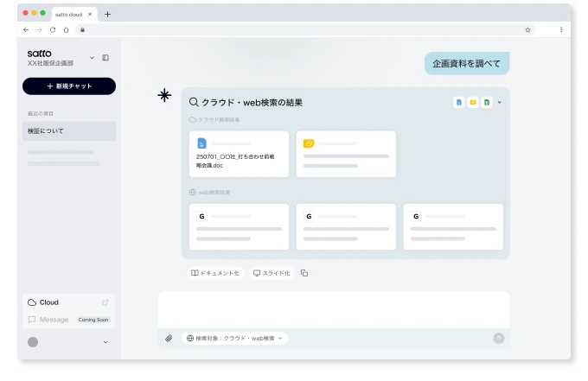
Task: Select the blue document filter icon in header
Action: click(458, 102)
